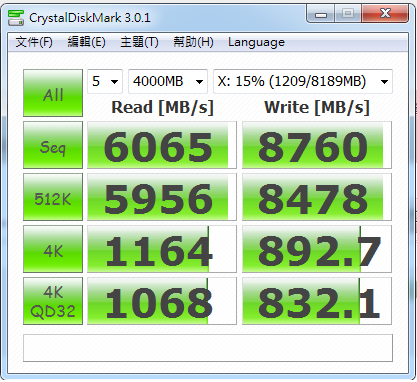Open the 文件(F) menu
The image size is (417, 382).
pos(34,42)
